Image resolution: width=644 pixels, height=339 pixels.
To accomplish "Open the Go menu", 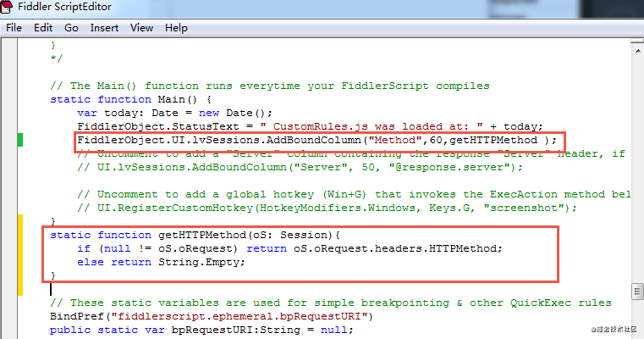I will coord(71,28).
